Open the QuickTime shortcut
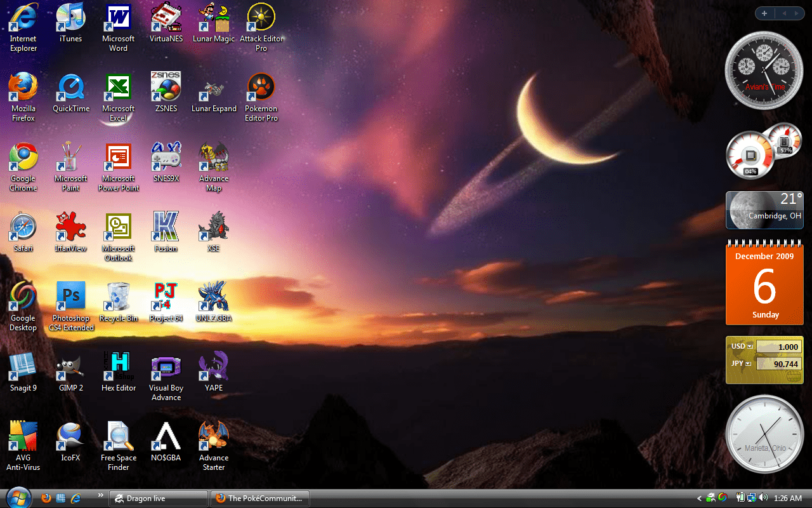The height and width of the screenshot is (508, 812). [71, 93]
